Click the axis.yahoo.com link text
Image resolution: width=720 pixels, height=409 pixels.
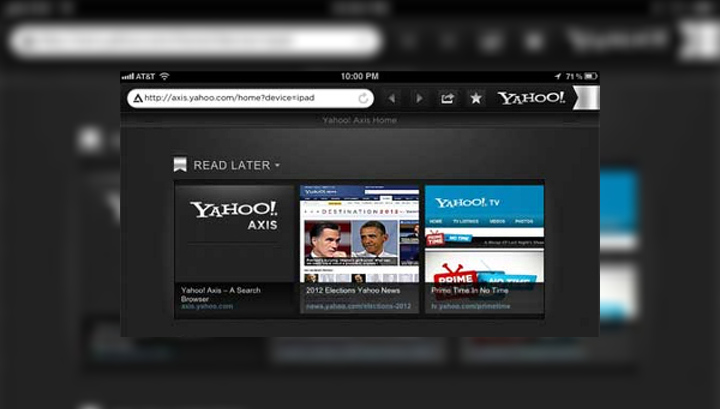coord(207,306)
